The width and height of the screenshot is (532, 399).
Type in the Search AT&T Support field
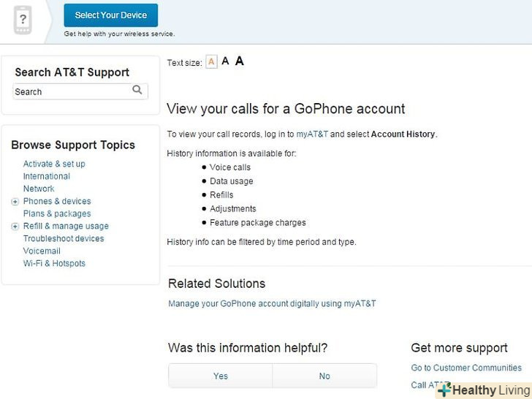click(72, 91)
